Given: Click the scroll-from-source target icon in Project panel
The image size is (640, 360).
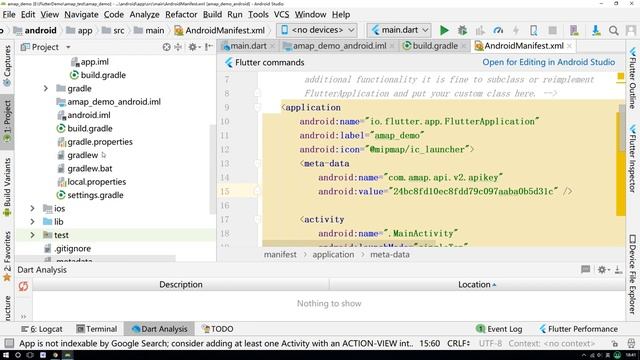Looking at the screenshot, I should pos(166,47).
